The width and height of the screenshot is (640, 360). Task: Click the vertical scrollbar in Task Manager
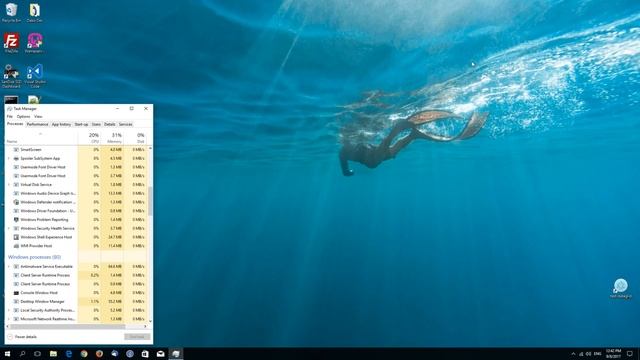[x=150, y=201]
